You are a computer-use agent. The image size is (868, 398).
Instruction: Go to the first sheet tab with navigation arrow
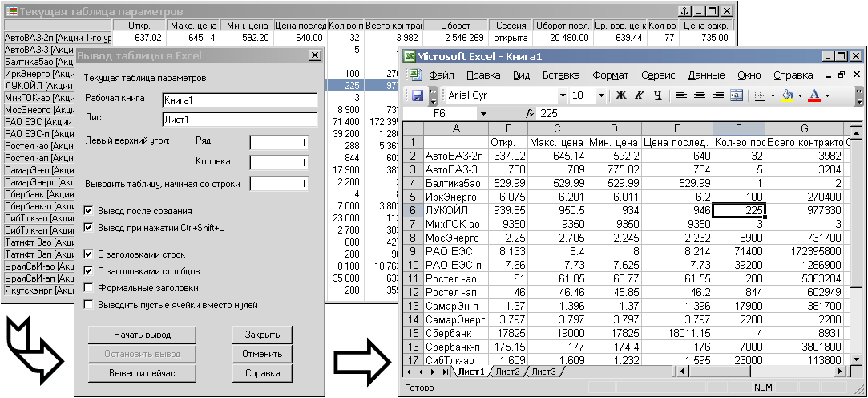(x=409, y=372)
